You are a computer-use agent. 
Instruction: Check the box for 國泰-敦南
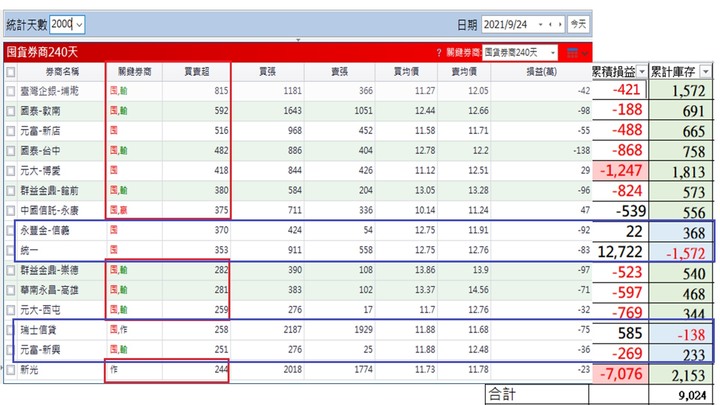pyautogui.click(x=11, y=111)
